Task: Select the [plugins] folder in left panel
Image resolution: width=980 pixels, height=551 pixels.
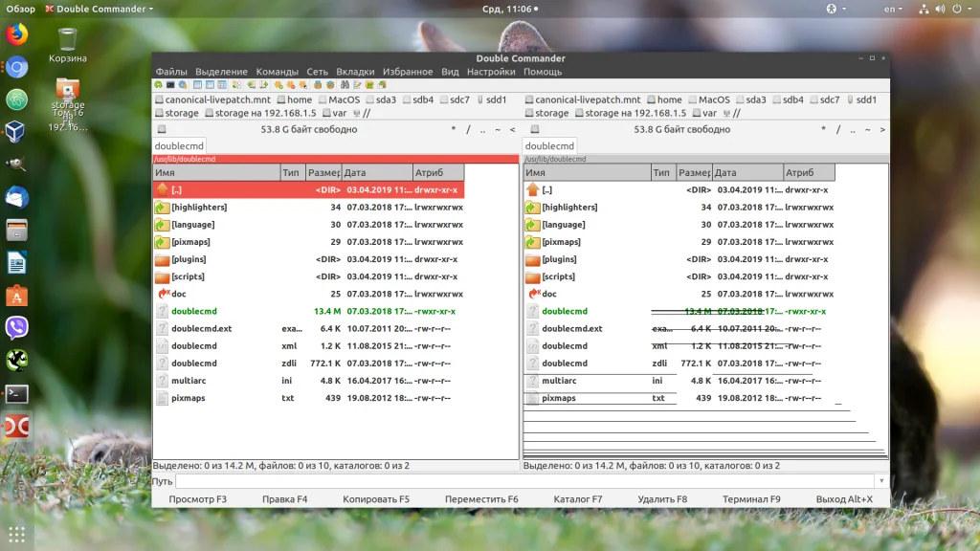Action: tap(189, 259)
